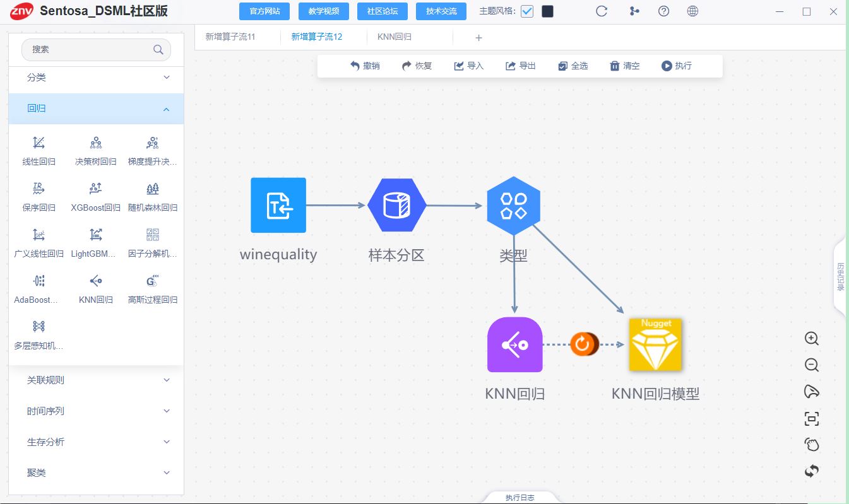Select the 线性回归 operator icon
Viewport: 849px width, 504px height.
click(39, 143)
